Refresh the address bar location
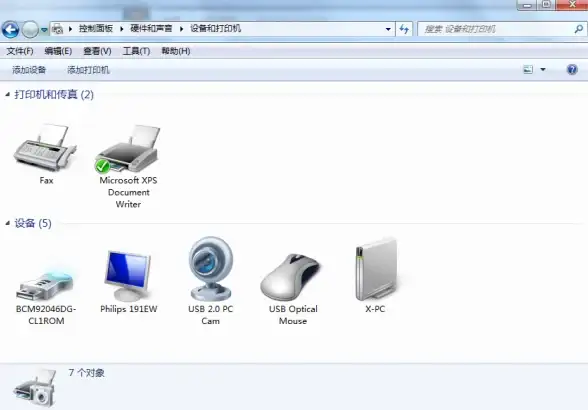The image size is (588, 410). [x=404, y=29]
